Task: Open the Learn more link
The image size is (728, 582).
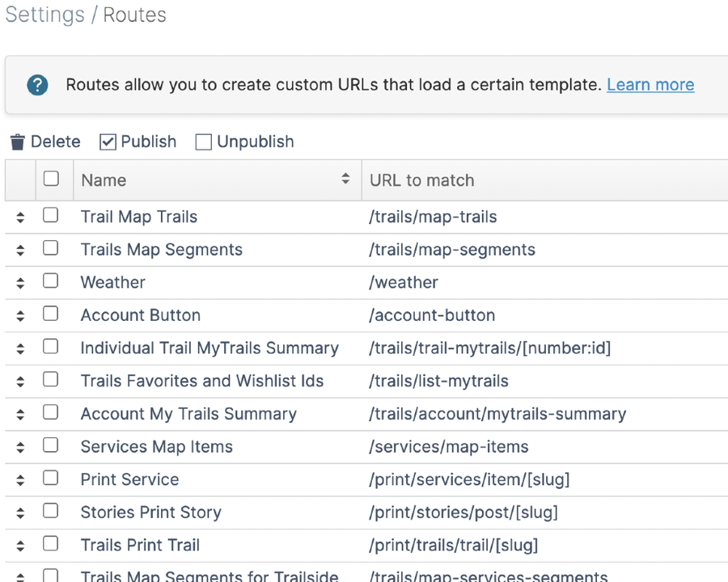Action: point(650,84)
